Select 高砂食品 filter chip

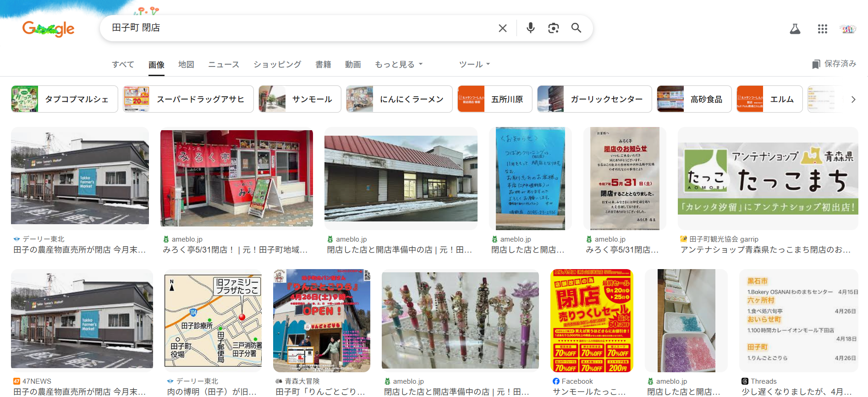(x=694, y=99)
